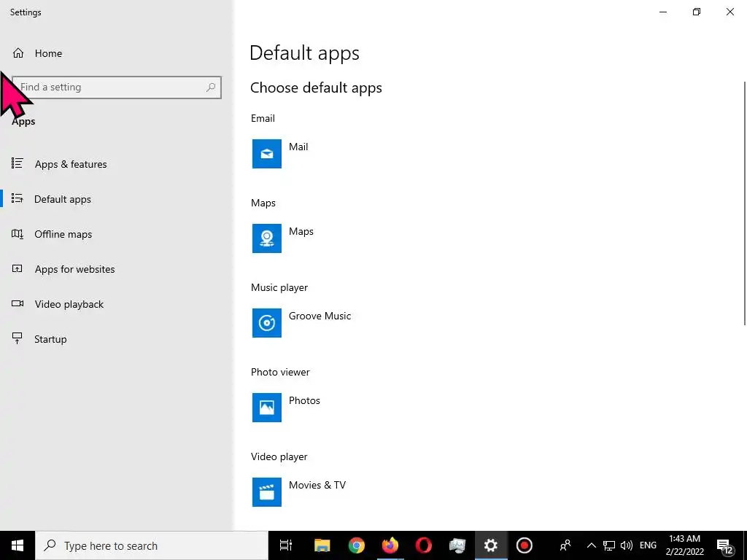The width and height of the screenshot is (747, 560).
Task: Show hidden system tray icons
Action: pyautogui.click(x=591, y=545)
